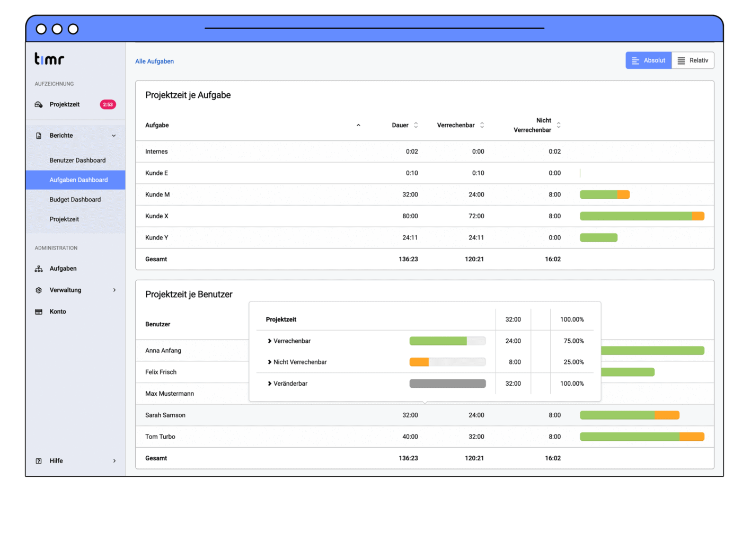Sort by Aufgabe column arrow
The height and width of the screenshot is (560, 742).
tap(358, 126)
